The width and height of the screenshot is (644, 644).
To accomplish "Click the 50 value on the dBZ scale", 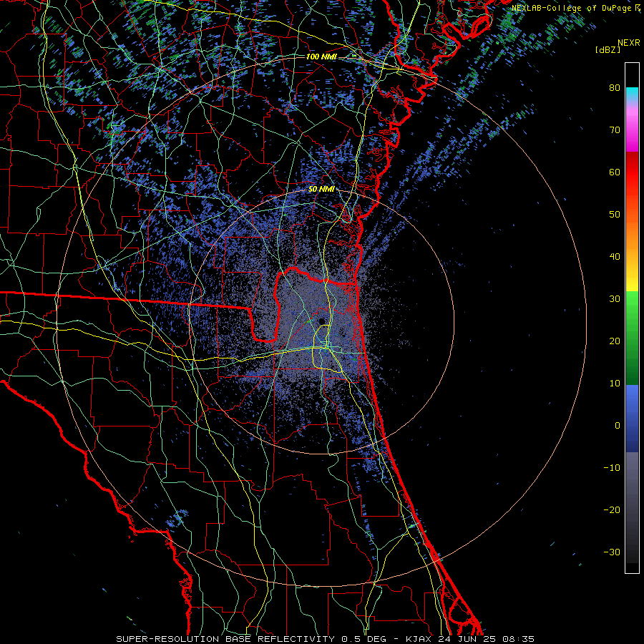I will point(615,215).
